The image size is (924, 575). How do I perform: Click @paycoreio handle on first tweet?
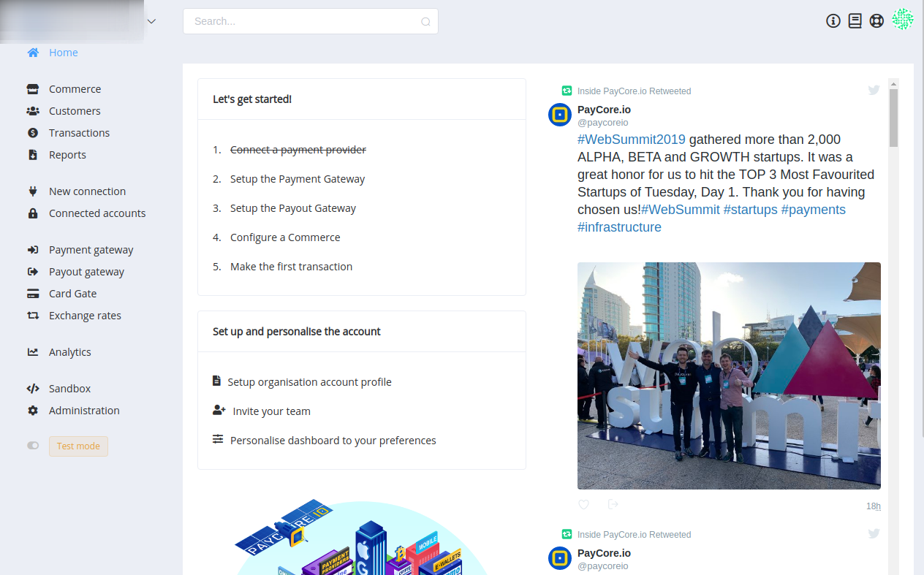603,123
